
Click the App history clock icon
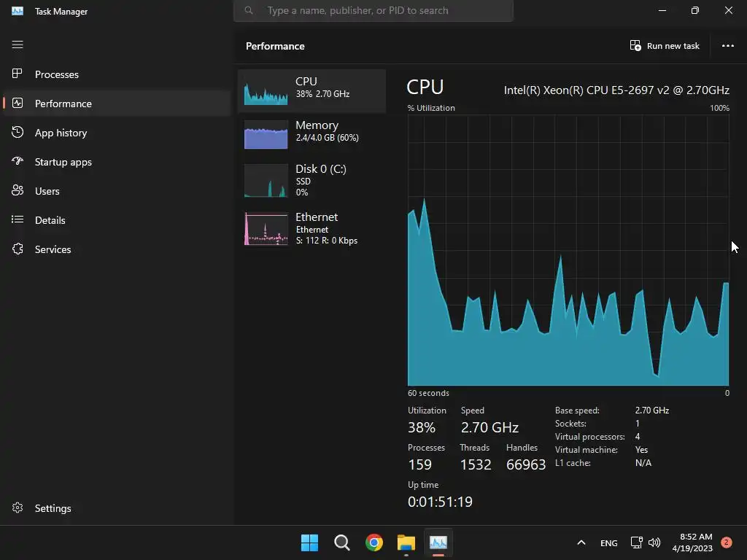18,132
